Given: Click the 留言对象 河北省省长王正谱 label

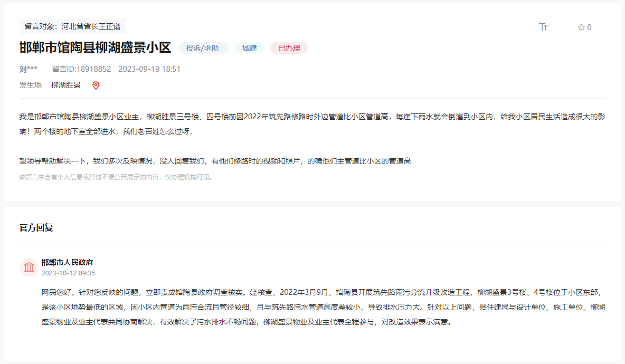Looking at the screenshot, I should tap(72, 26).
